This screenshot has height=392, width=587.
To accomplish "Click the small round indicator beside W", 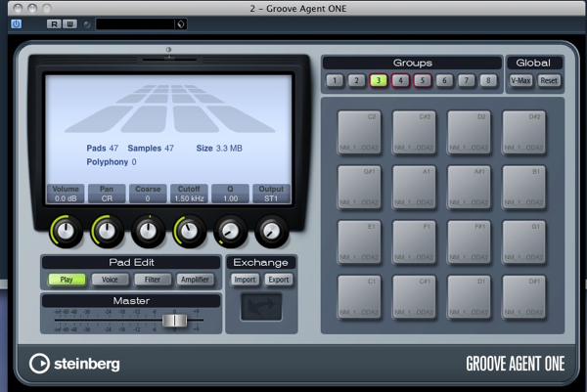I will coord(87,24).
